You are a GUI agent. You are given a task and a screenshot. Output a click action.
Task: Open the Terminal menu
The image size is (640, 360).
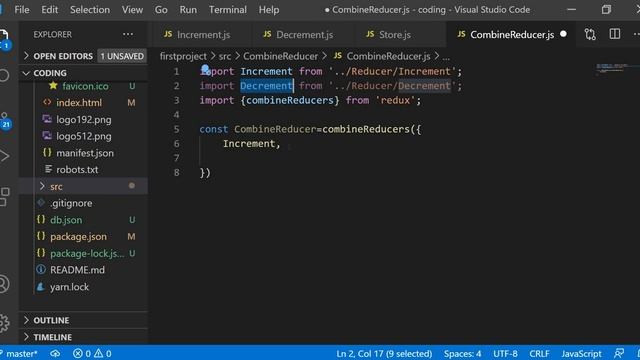pyautogui.click(x=228, y=10)
